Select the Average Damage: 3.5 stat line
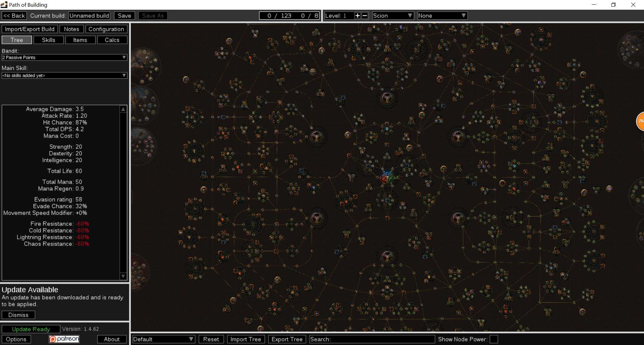 pos(55,109)
